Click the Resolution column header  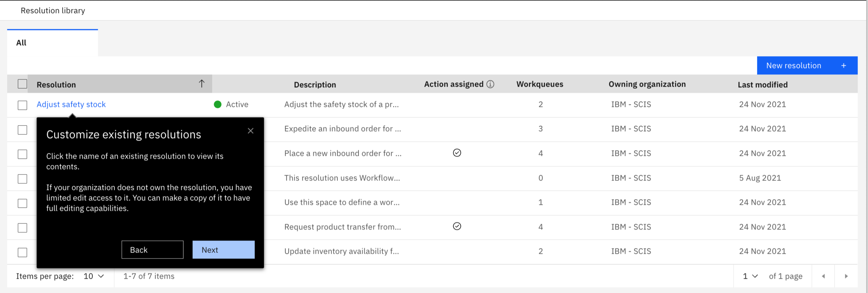pos(56,85)
